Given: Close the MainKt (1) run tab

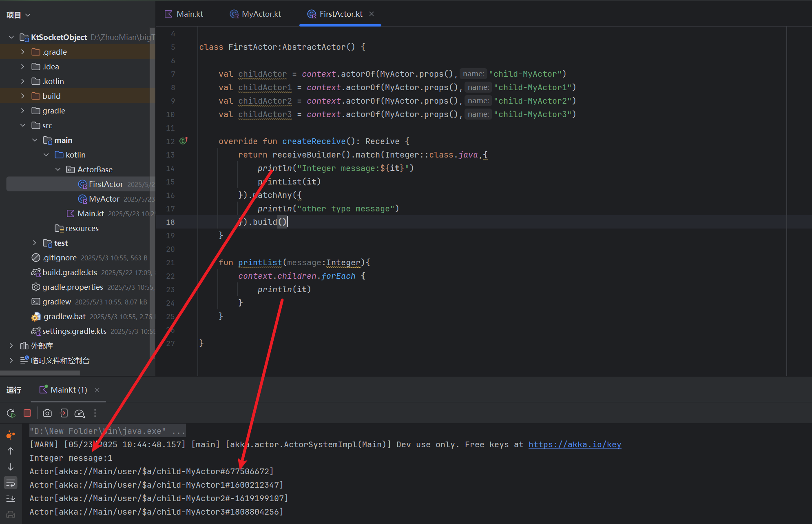Looking at the screenshot, I should click(97, 390).
